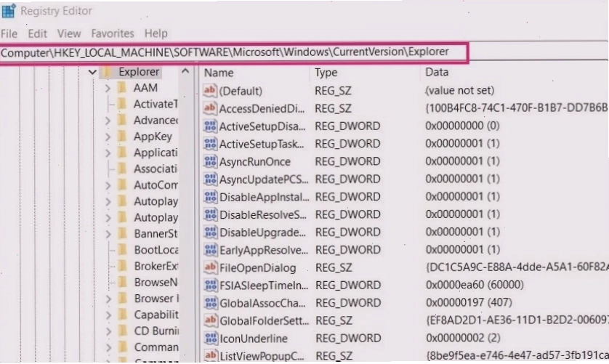
Task: Select the IconUnderline value name
Action: [254, 339]
